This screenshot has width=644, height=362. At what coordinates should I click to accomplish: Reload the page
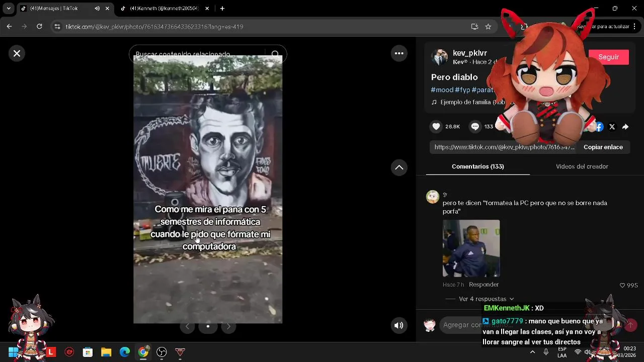(39, 27)
